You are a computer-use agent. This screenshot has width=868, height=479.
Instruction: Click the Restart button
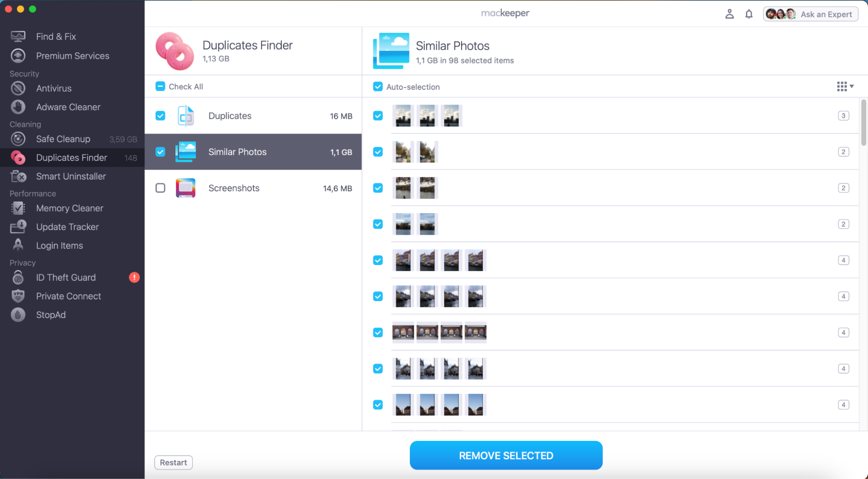(173, 463)
